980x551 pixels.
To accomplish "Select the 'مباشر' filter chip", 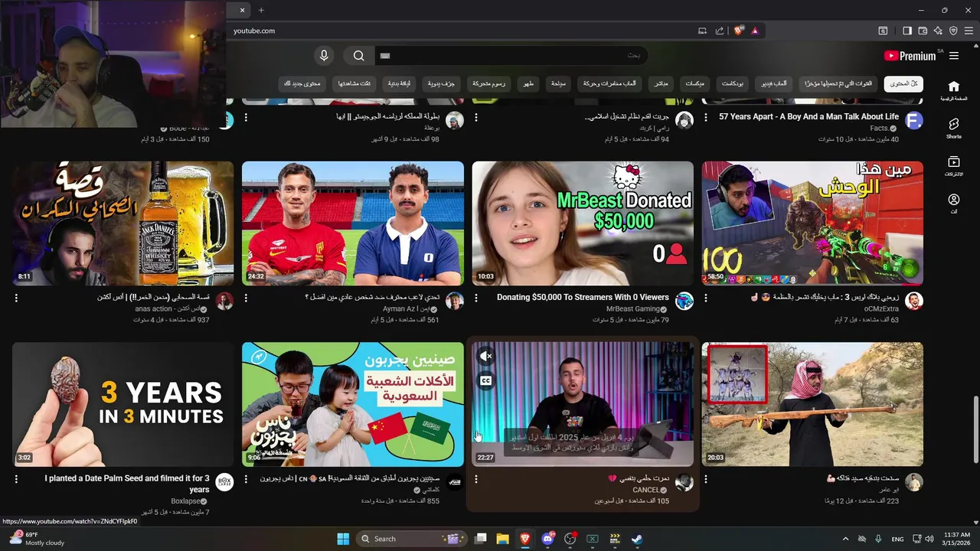I will (x=661, y=83).
